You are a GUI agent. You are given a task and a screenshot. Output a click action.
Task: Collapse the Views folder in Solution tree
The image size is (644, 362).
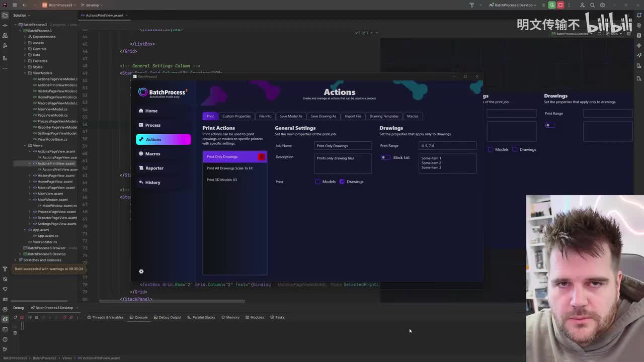(25, 145)
